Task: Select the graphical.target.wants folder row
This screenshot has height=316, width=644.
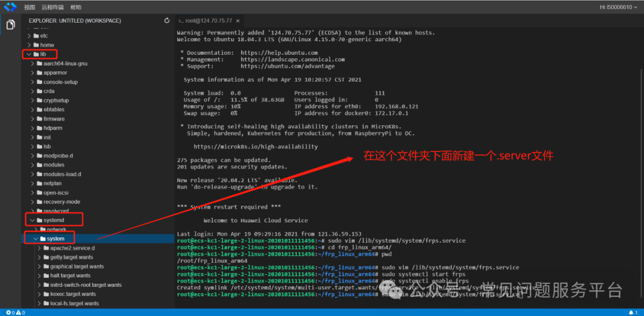Action: (98, 267)
